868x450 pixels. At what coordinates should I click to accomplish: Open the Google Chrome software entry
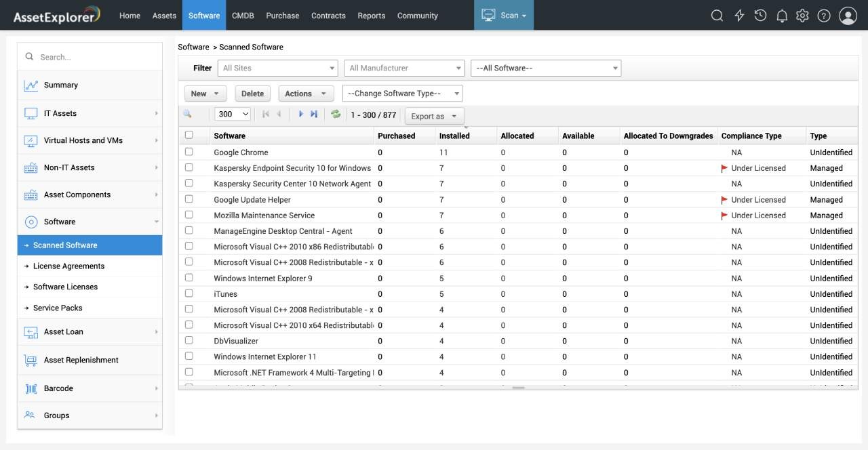coord(241,152)
